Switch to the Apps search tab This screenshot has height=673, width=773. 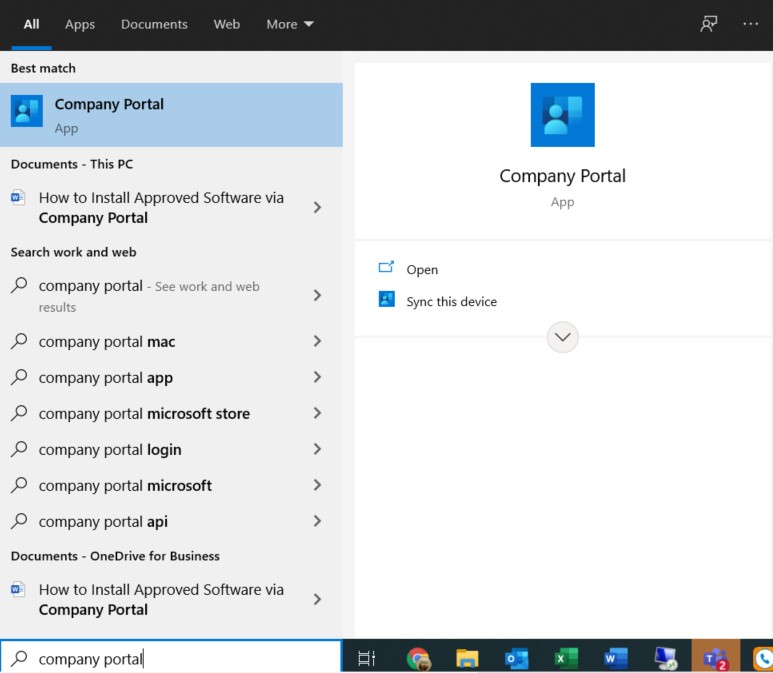point(80,24)
